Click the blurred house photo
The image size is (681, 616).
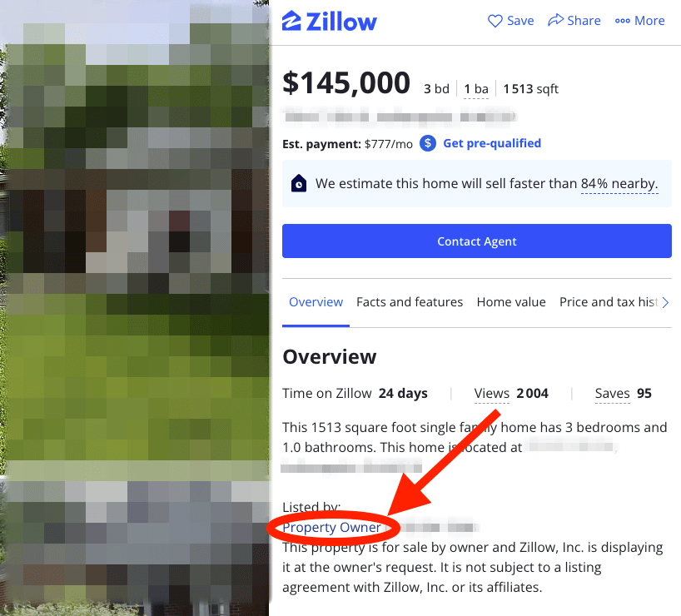(x=135, y=308)
